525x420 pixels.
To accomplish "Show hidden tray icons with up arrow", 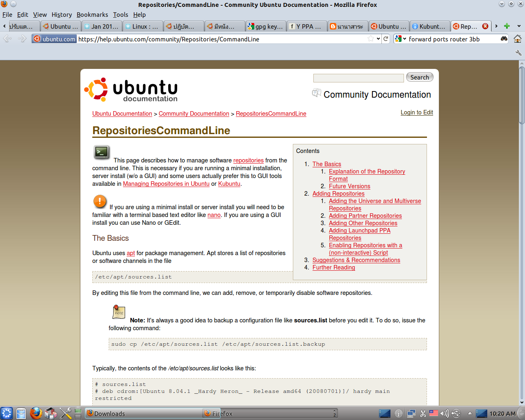I will coord(470,413).
